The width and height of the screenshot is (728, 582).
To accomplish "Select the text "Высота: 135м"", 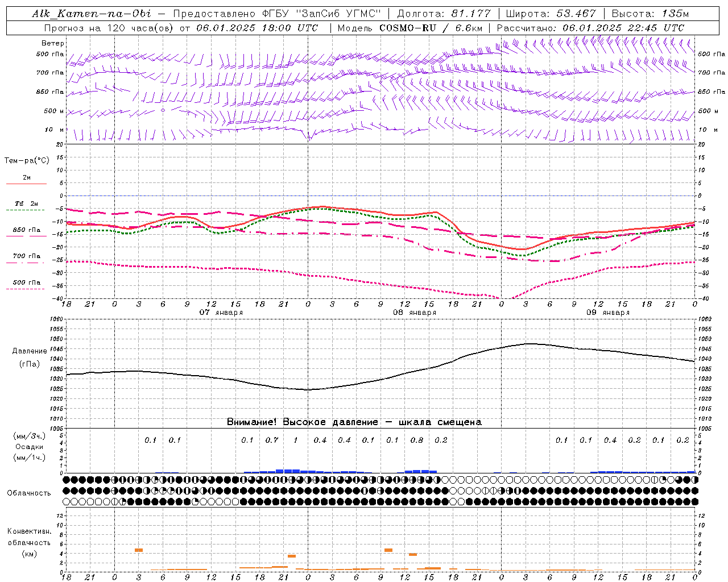I will pyautogui.click(x=650, y=14).
